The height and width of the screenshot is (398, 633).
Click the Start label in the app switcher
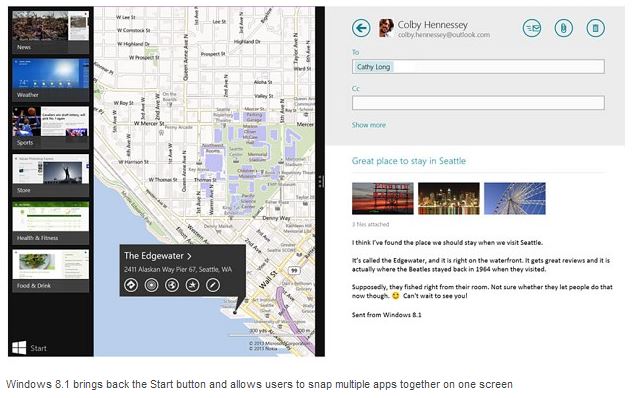click(x=38, y=348)
